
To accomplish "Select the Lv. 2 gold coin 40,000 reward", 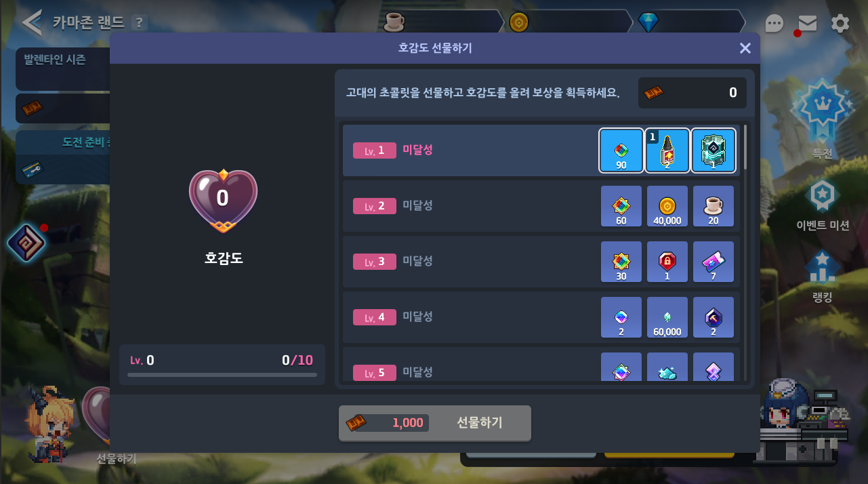I will (x=667, y=206).
